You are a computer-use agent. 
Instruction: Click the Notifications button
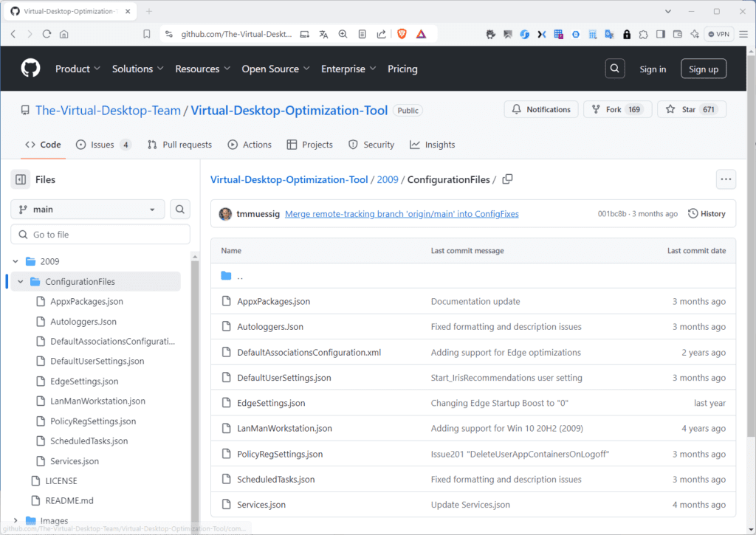point(541,109)
